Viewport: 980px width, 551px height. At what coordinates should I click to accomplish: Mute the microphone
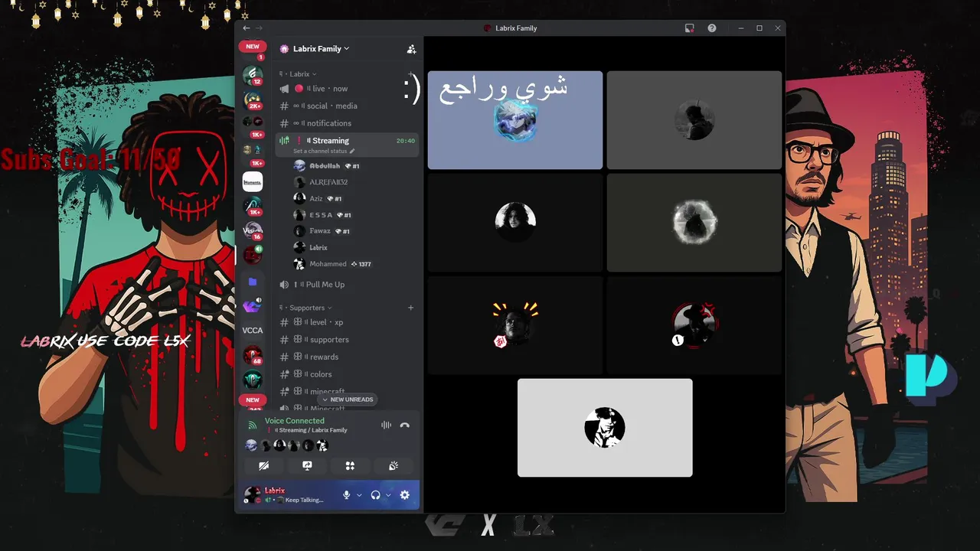click(x=346, y=495)
